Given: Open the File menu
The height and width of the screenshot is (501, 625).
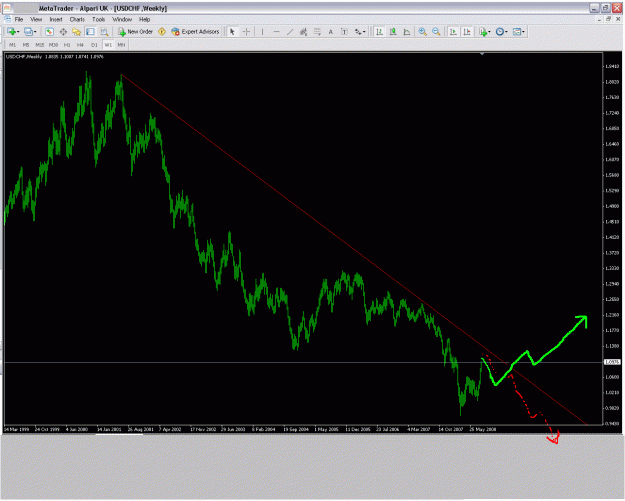Looking at the screenshot, I should (x=19, y=20).
